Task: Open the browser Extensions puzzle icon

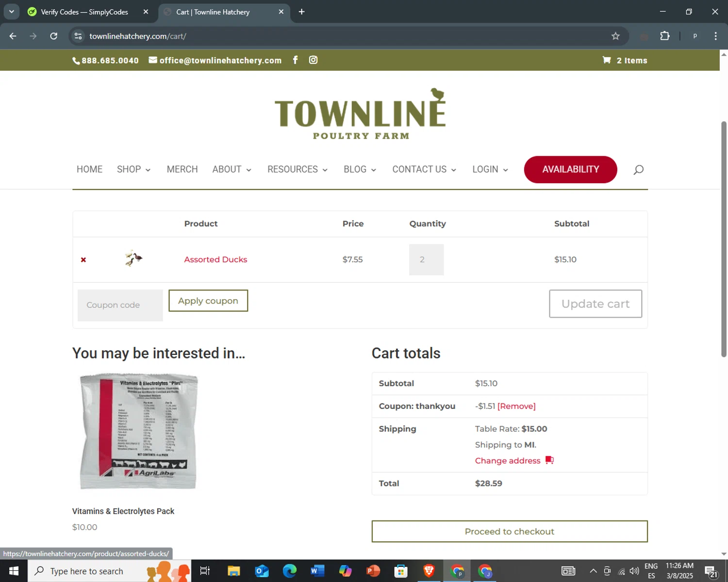Action: click(x=665, y=36)
